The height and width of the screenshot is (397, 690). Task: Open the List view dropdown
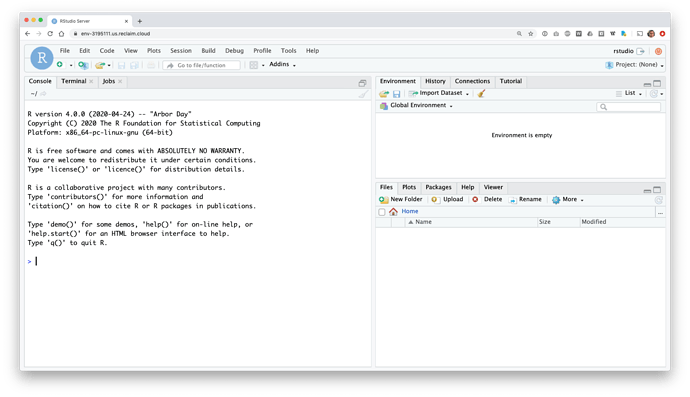click(629, 93)
